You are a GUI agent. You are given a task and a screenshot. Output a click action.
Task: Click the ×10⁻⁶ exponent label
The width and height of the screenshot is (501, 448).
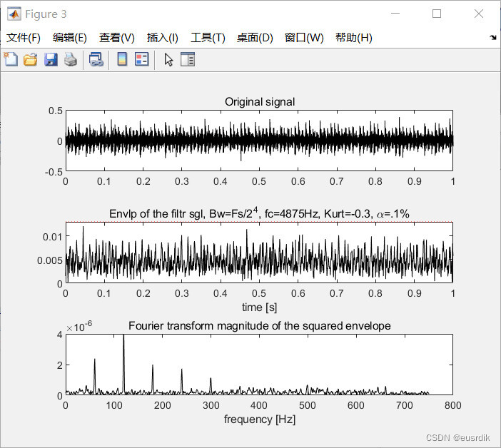(79, 327)
